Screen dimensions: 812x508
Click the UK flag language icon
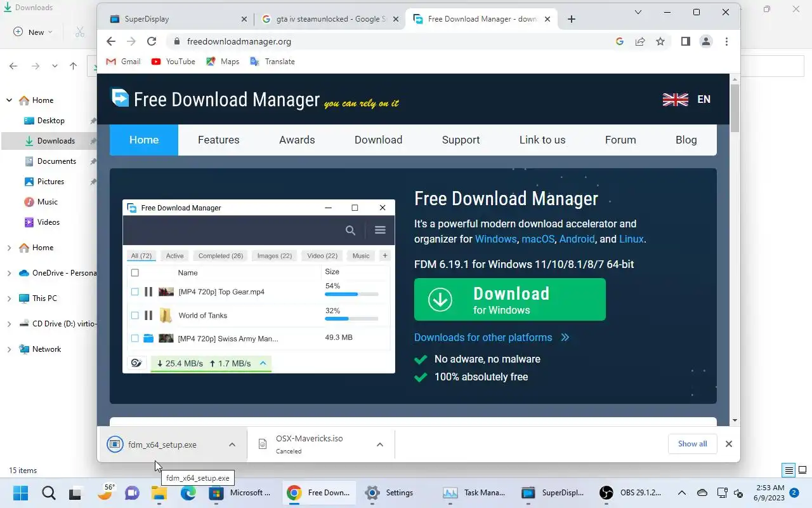(x=675, y=99)
